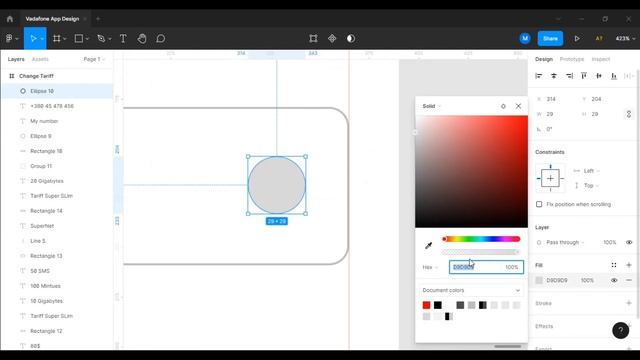
Task: Align selection to the right
Action: click(569, 76)
